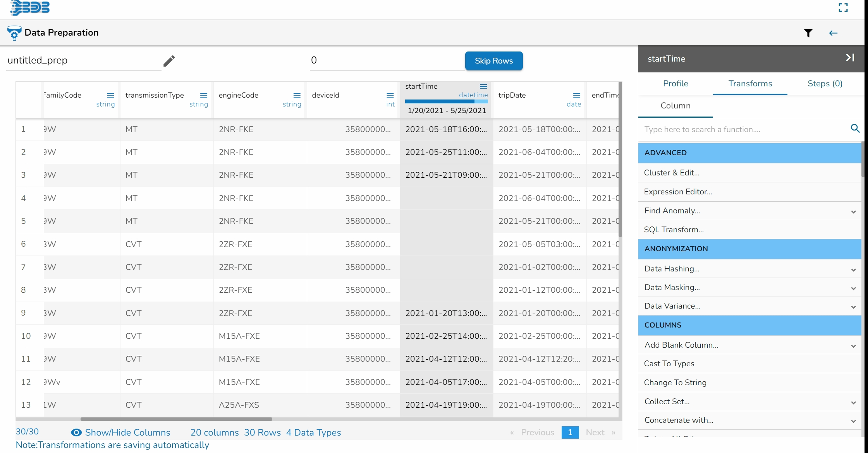Screen dimensions: 868x453
Task: Open startTime column menu icon
Action: coord(483,86)
